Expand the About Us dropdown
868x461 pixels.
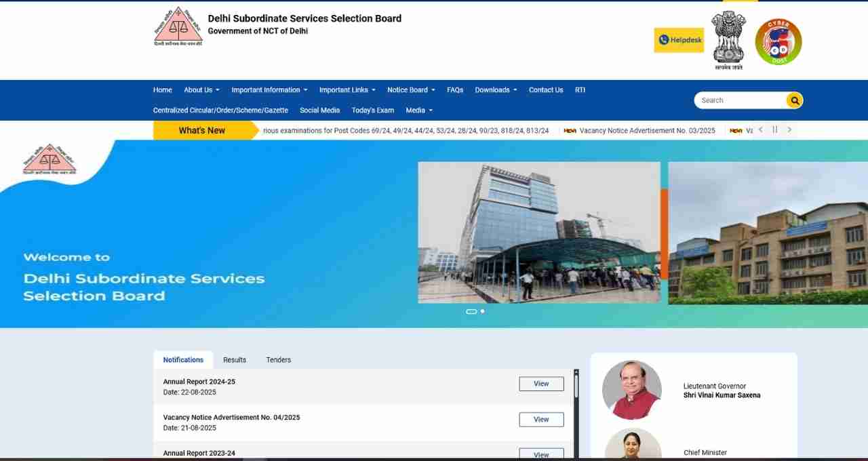[x=201, y=89]
